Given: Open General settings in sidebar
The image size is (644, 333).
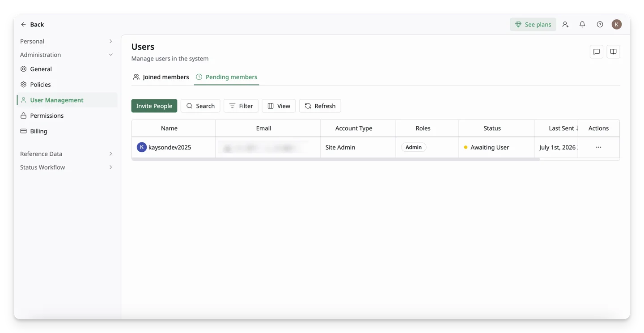Looking at the screenshot, I should (67, 69).
